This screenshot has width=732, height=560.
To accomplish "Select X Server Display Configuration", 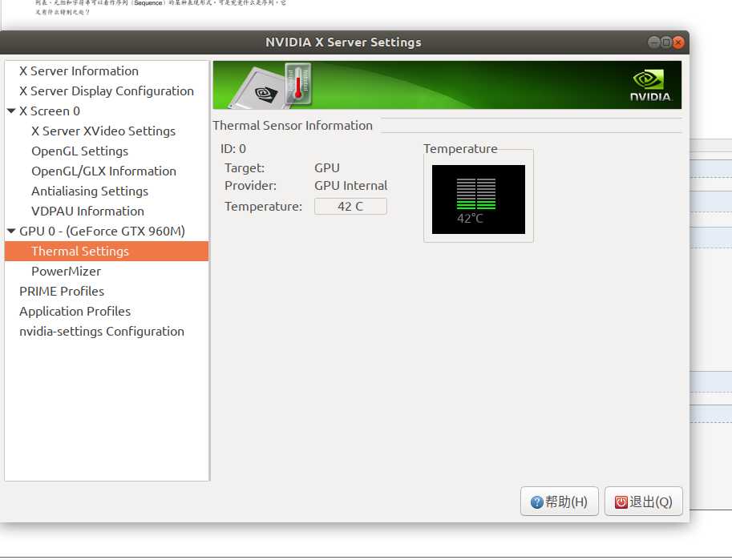I will (106, 91).
